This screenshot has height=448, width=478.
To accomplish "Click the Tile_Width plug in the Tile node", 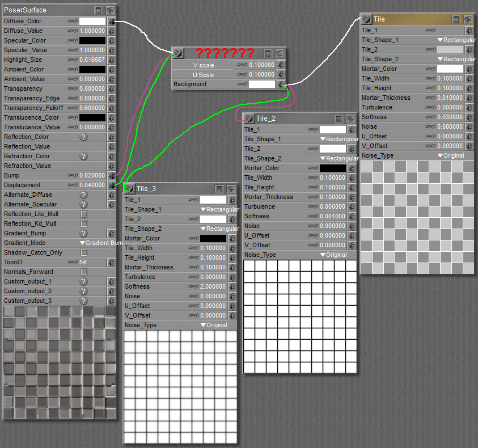I will pyautogui.click(x=469, y=79).
